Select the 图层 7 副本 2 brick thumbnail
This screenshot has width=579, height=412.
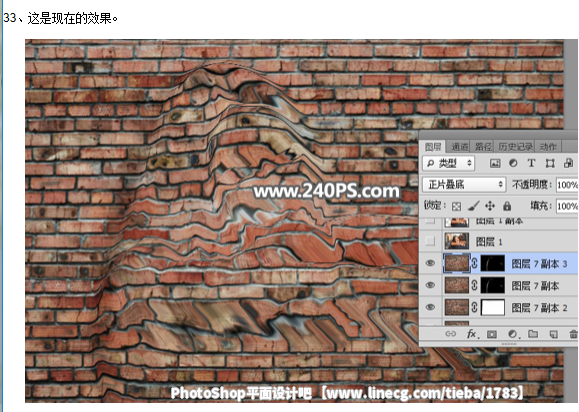tap(457, 308)
